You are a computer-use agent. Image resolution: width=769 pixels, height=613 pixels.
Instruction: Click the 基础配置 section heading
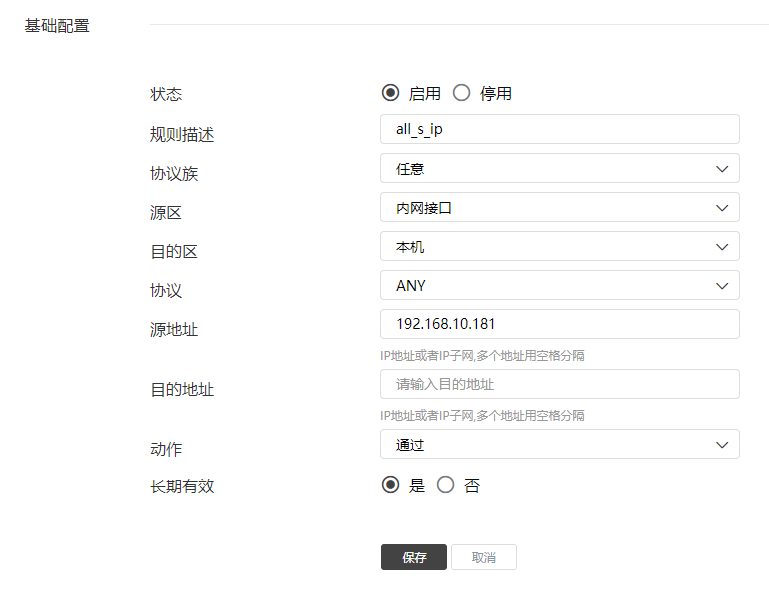pyautogui.click(x=57, y=26)
